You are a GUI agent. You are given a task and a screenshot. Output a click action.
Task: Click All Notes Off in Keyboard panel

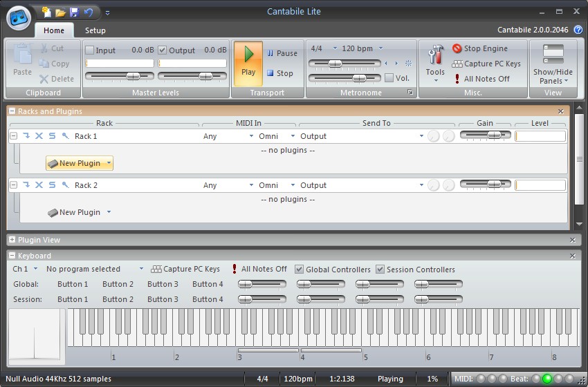[259, 269]
